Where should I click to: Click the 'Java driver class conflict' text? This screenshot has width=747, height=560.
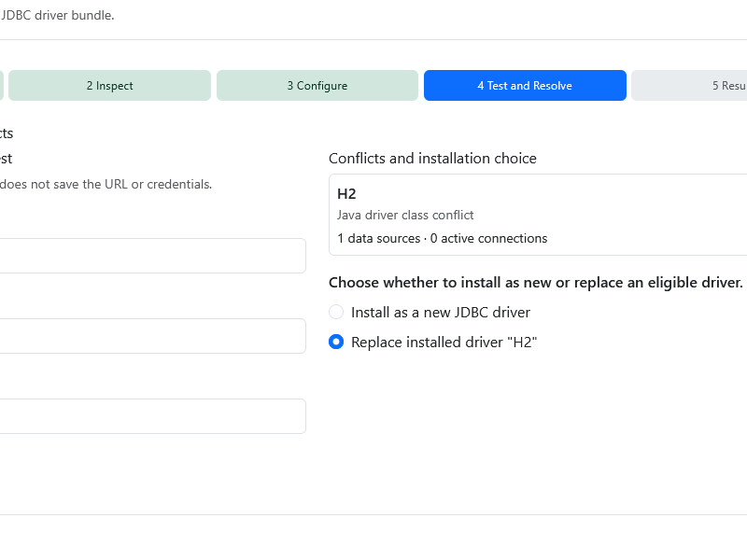point(405,215)
